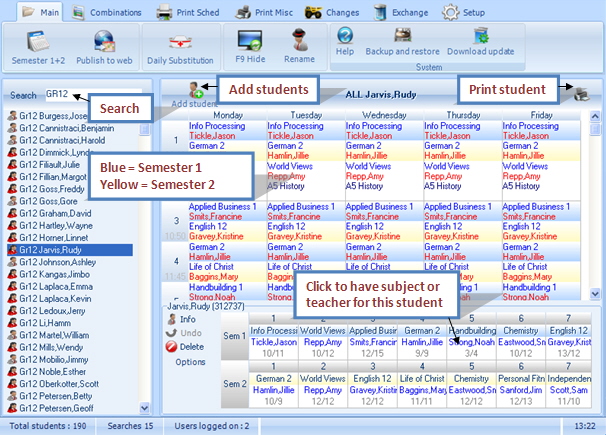
Task: Open the Exchange tab
Action: [x=401, y=12]
